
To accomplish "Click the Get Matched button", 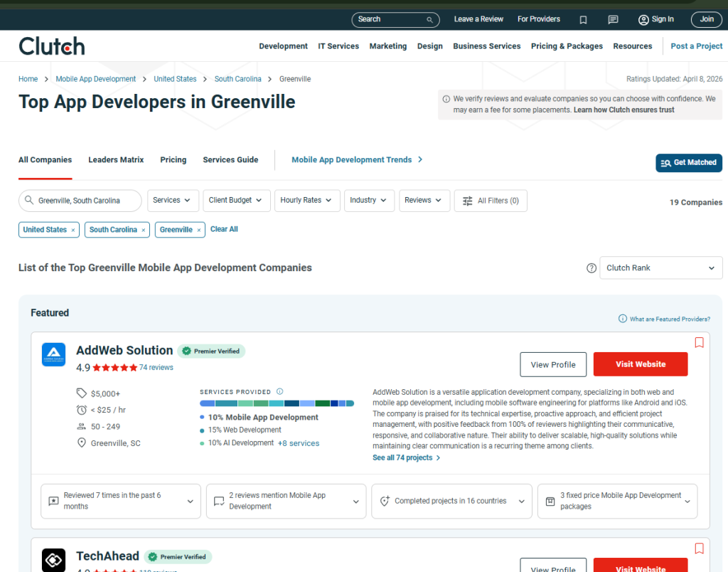I will [x=688, y=163].
